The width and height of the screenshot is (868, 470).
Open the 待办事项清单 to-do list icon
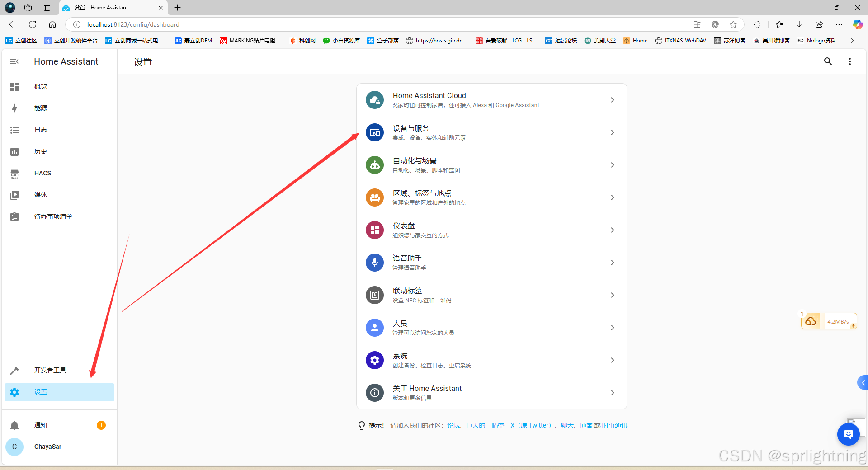pos(14,216)
